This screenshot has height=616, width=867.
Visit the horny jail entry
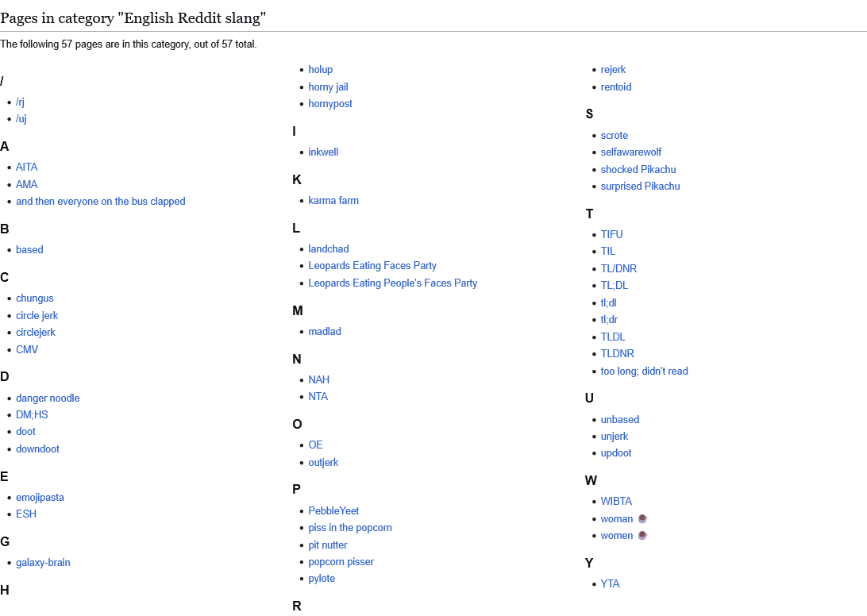pyautogui.click(x=329, y=87)
